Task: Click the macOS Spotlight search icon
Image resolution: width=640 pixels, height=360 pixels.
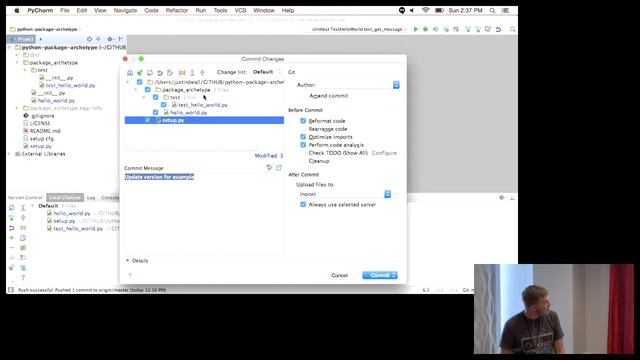Action: [x=493, y=10]
